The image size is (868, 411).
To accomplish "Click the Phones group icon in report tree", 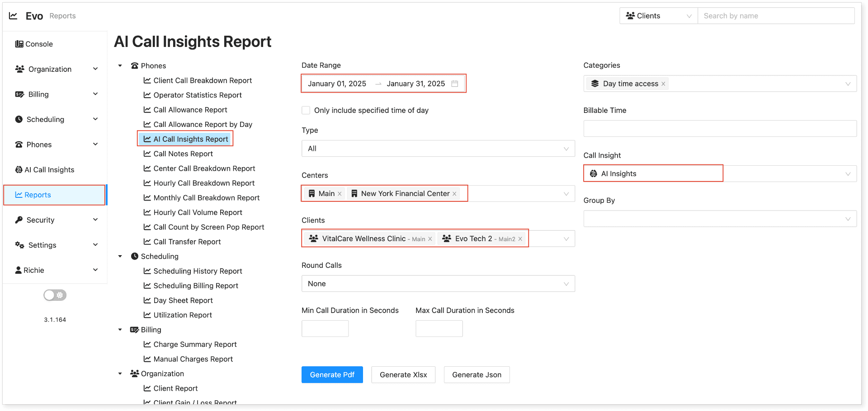I will pyautogui.click(x=135, y=66).
